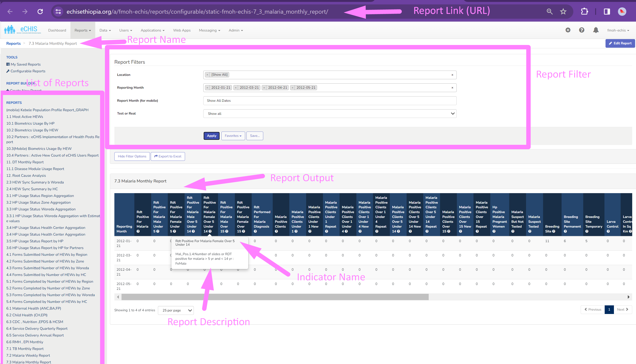Toggle browser side panel icon
This screenshot has width=636, height=364.
[x=607, y=12]
